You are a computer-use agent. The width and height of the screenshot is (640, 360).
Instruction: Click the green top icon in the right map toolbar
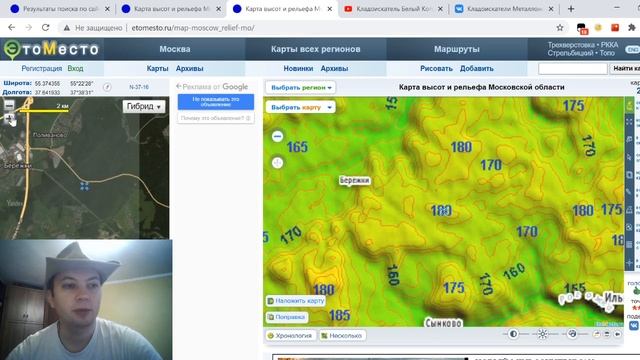629,105
